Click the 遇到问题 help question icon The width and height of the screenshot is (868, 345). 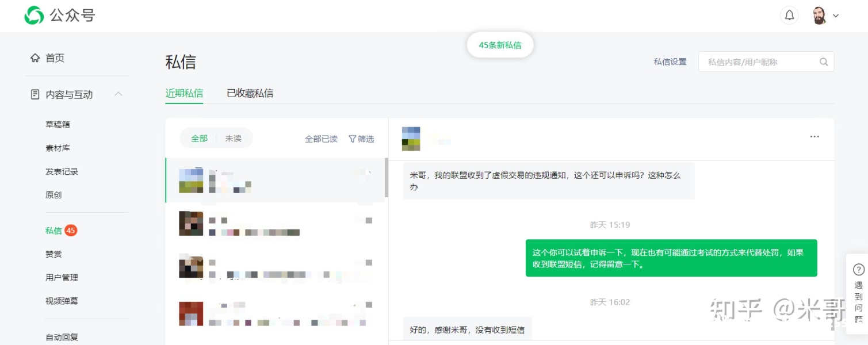(x=858, y=270)
